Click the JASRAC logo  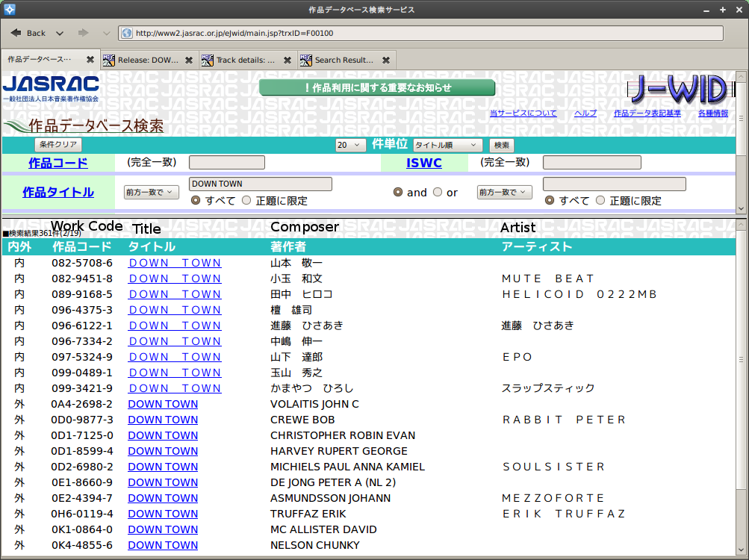tap(51, 88)
